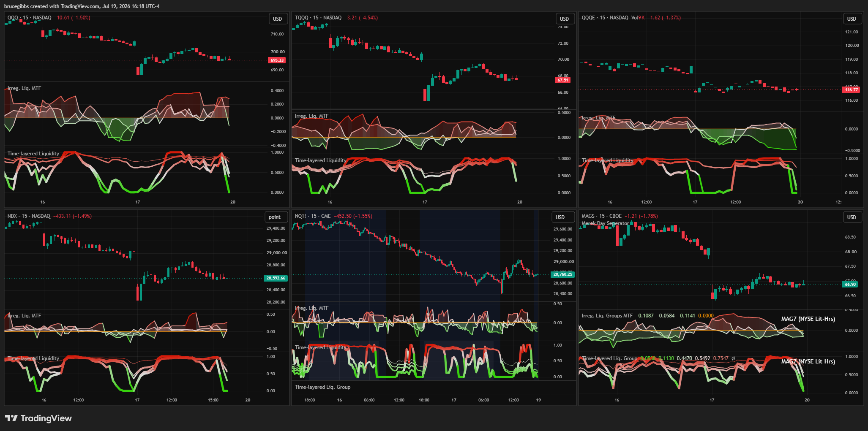The height and width of the screenshot is (431, 868).
Task: Select the 28,592.66 last price label
Action: (x=276, y=278)
